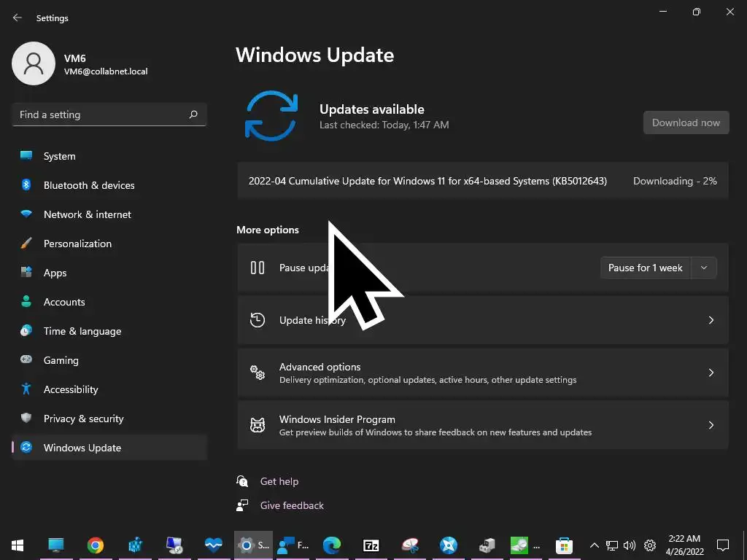Click the Update history clock icon
Screen dimensions: 747x560
258,320
